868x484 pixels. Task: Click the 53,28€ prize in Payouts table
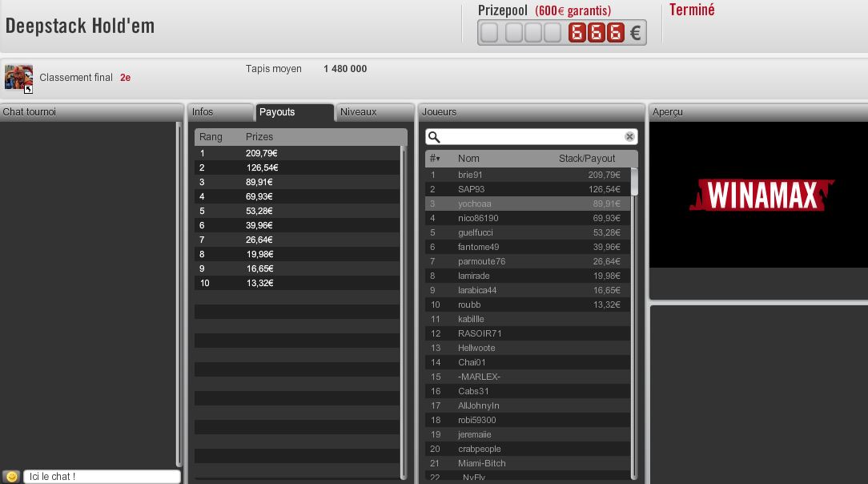click(259, 211)
